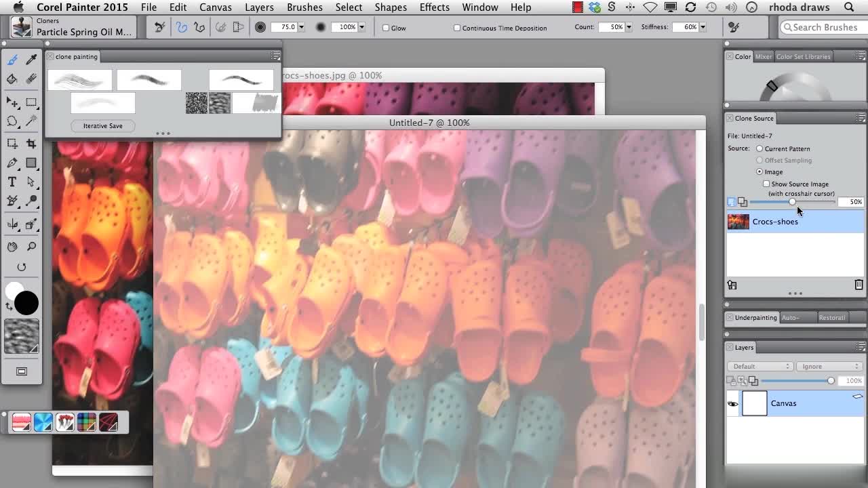
Task: Select the Dropper tool
Action: 31,60
